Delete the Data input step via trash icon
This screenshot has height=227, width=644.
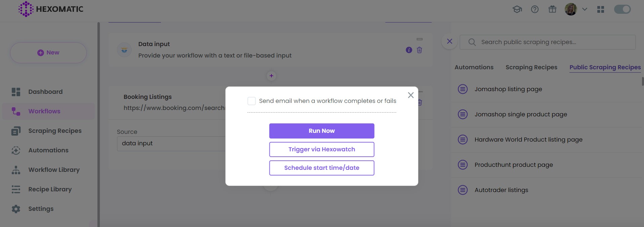pos(419,50)
